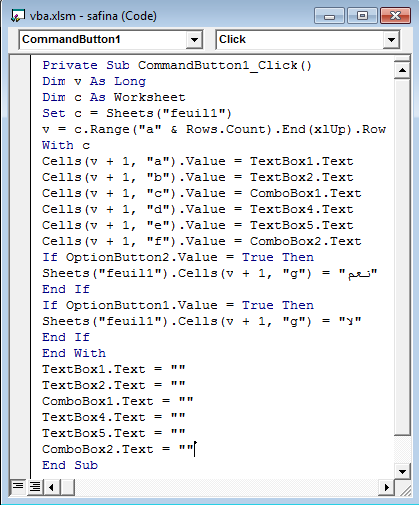
Task: Click line assigning ComboBox2.Text to column f
Action: tap(201, 241)
